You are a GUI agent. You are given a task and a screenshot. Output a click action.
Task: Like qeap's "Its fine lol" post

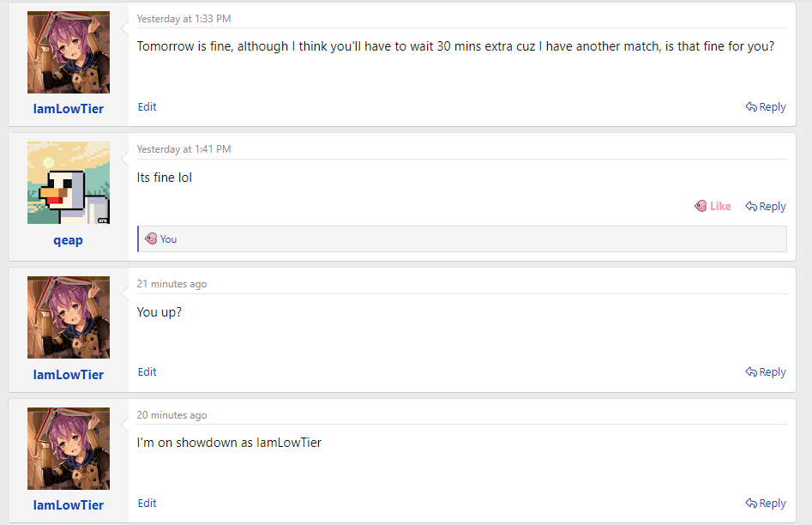713,206
